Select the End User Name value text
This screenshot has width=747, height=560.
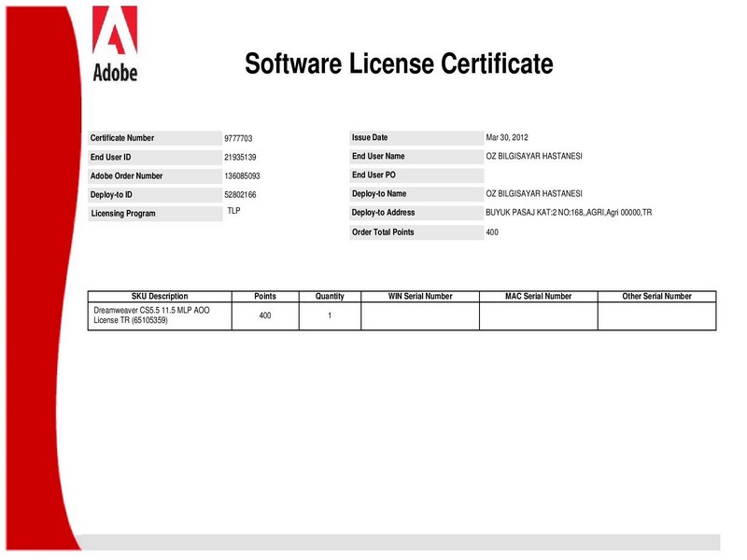pos(534,157)
